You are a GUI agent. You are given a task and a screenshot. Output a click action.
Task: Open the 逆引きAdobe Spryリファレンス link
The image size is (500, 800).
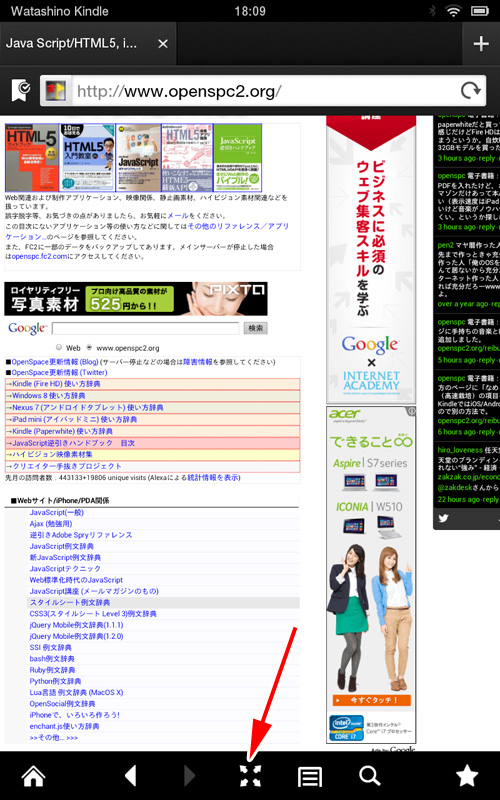[x=81, y=535]
